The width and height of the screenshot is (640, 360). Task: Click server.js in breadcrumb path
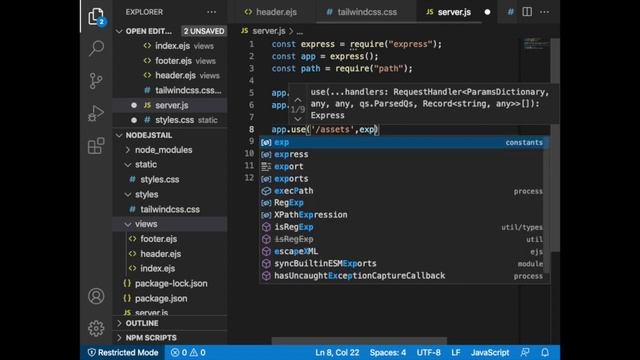269,31
